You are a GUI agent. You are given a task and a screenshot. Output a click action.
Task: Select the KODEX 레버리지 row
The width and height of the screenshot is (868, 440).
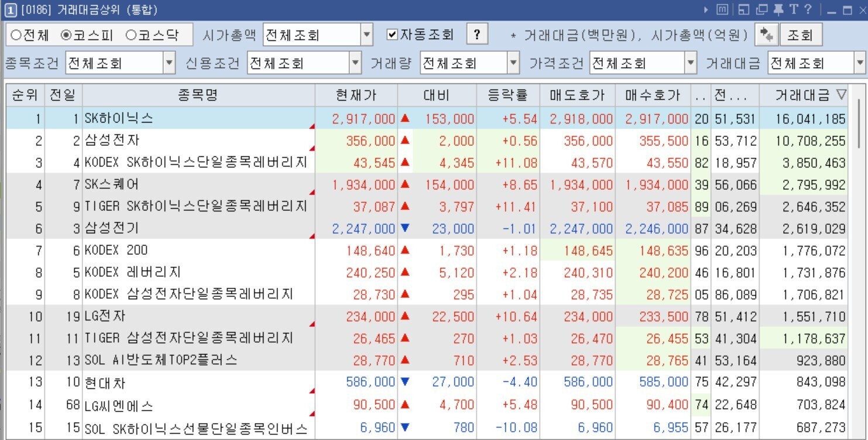coord(427,272)
